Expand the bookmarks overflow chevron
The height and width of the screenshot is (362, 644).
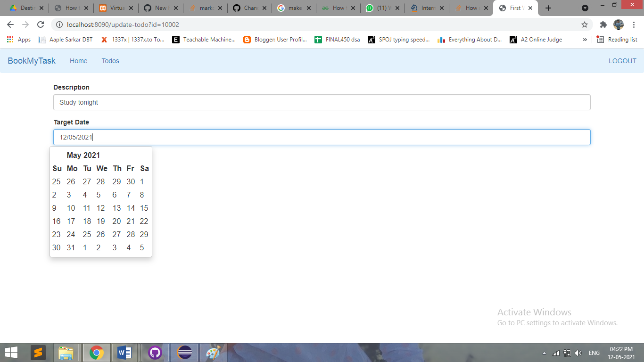coord(585,40)
